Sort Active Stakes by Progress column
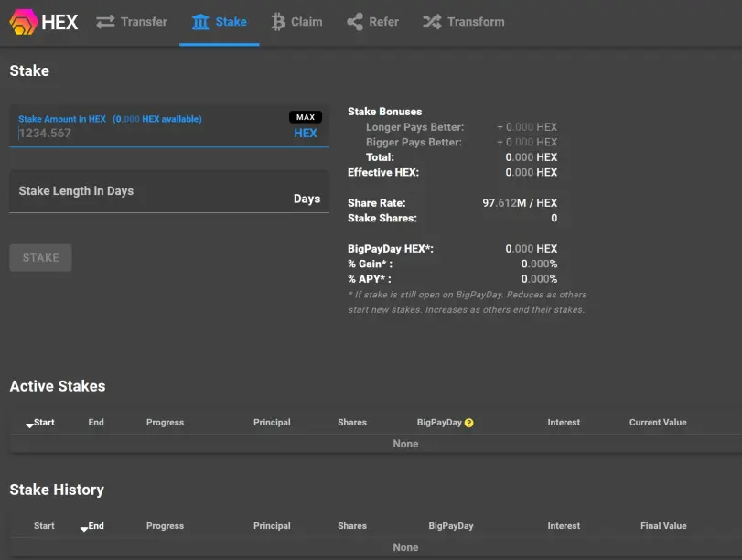 point(166,422)
